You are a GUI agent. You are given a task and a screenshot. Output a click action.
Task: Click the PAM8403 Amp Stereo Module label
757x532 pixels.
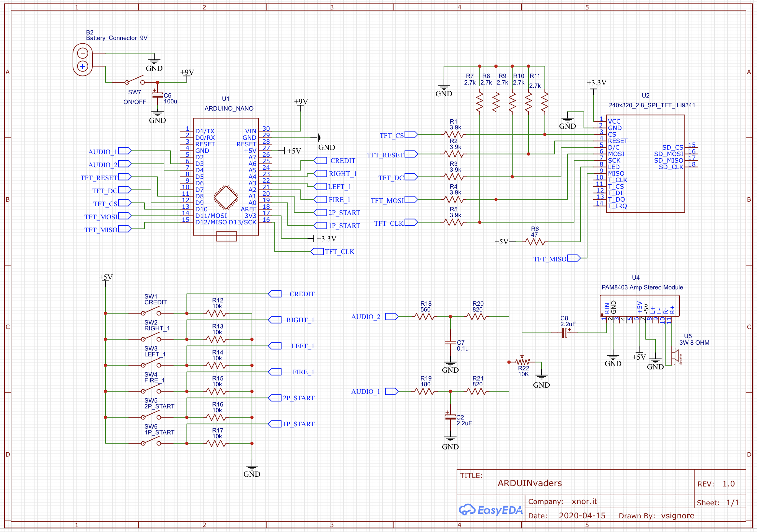(x=642, y=287)
